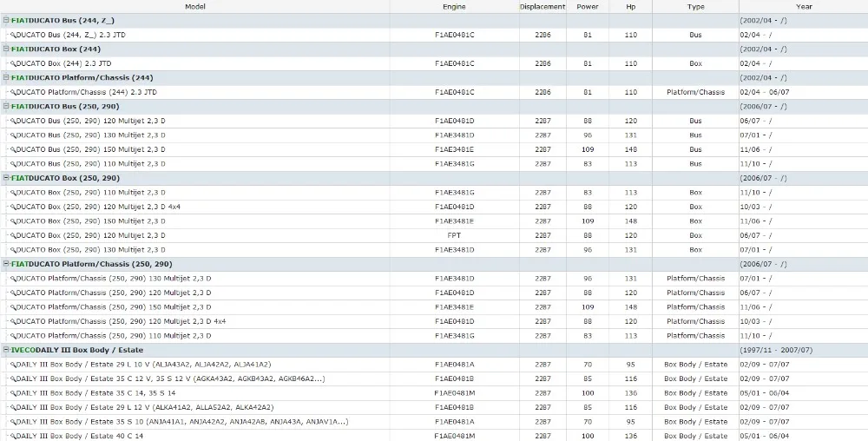Click 'F1AE3481G' engine in DUCATO Bus 110 Multijet row
Viewport: 868px width, 441px height.
[454, 164]
